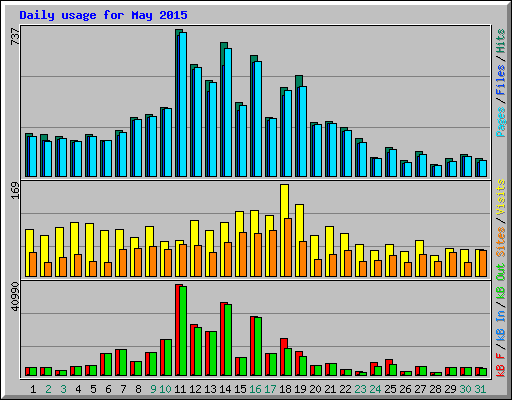Click day label 2 on the x-axis
This screenshot has height=400, width=512.
48,389
